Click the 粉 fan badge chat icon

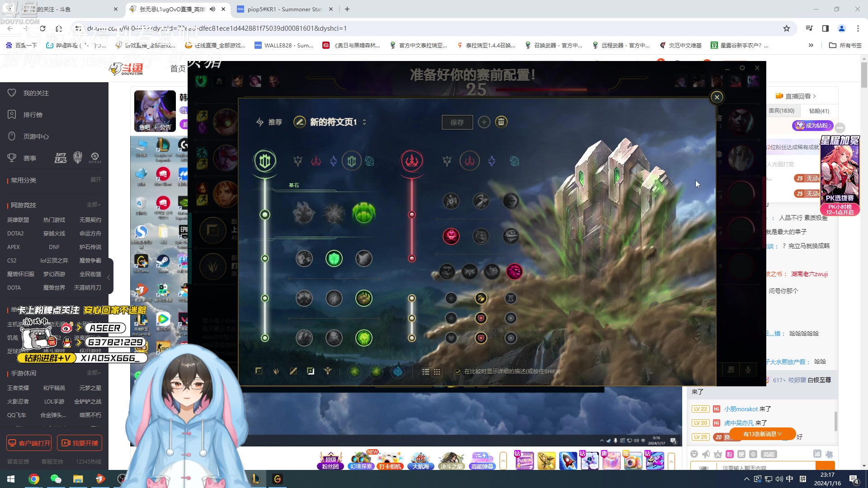(x=729, y=454)
